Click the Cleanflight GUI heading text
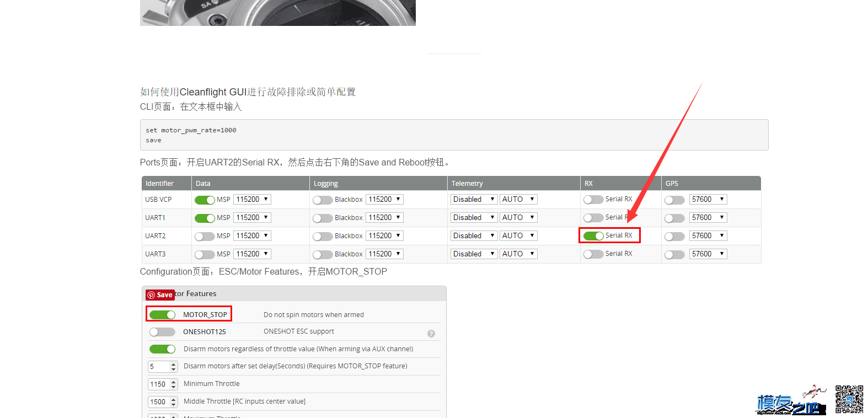Screen dimensions: 868x418 248,92
